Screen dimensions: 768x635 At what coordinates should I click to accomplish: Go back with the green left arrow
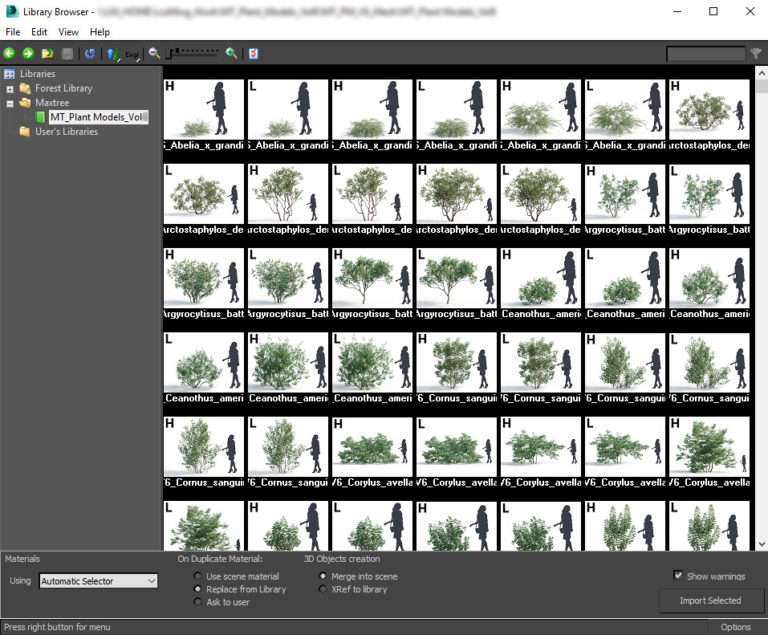(9, 53)
